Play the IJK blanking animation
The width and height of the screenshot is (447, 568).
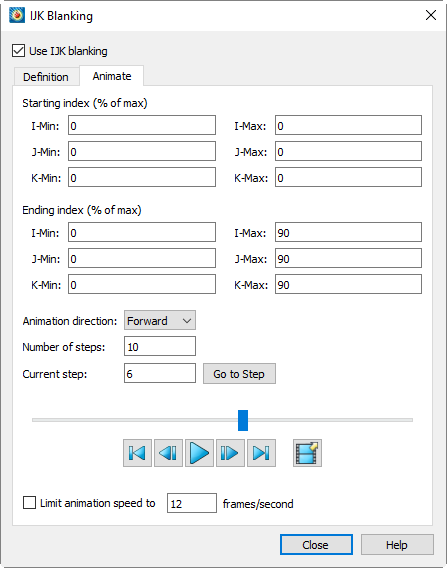tap(199, 453)
